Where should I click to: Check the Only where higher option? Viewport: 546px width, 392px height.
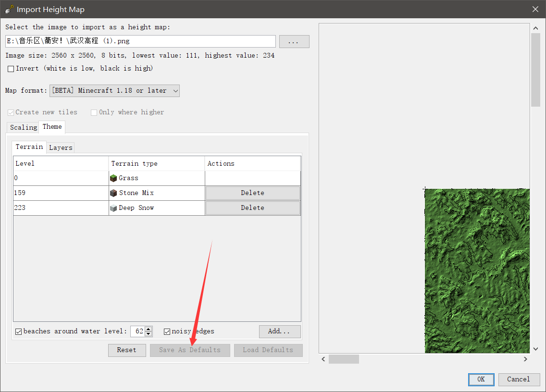[94, 112]
